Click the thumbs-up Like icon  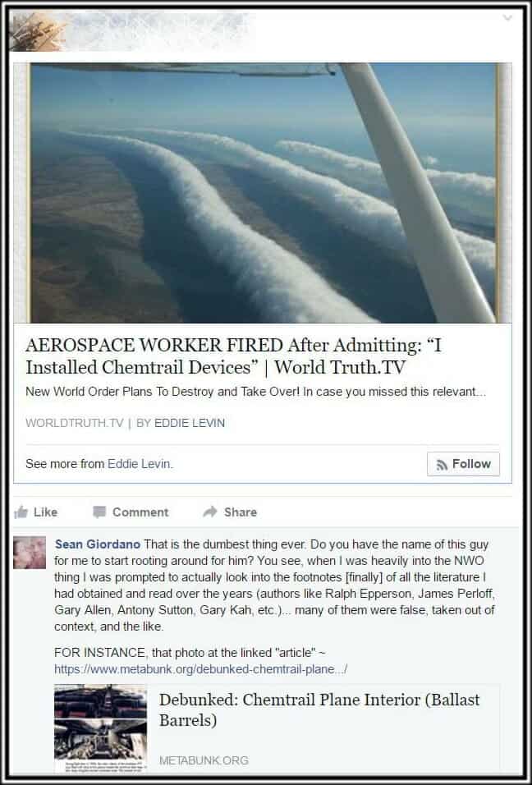tap(21, 512)
